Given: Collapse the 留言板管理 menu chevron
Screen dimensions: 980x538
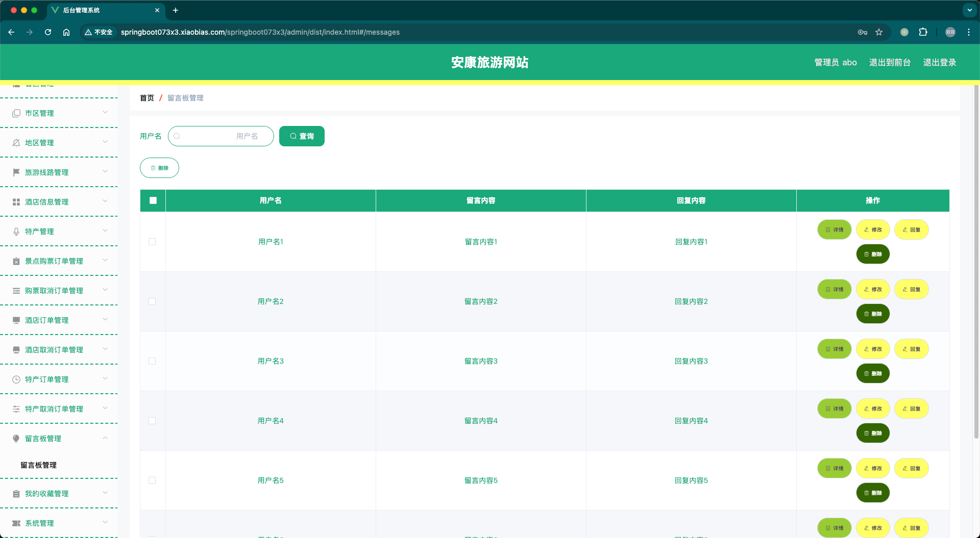Looking at the screenshot, I should pos(105,438).
